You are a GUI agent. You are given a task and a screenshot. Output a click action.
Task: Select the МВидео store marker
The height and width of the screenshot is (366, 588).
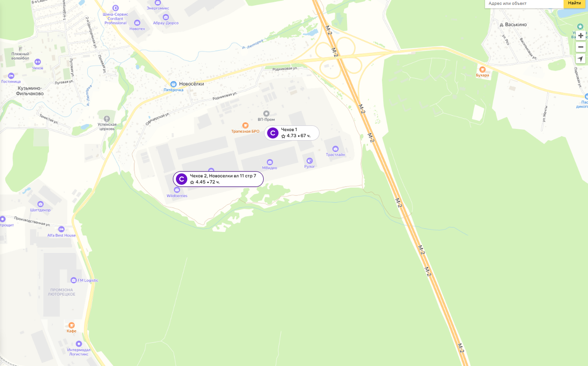point(269,162)
